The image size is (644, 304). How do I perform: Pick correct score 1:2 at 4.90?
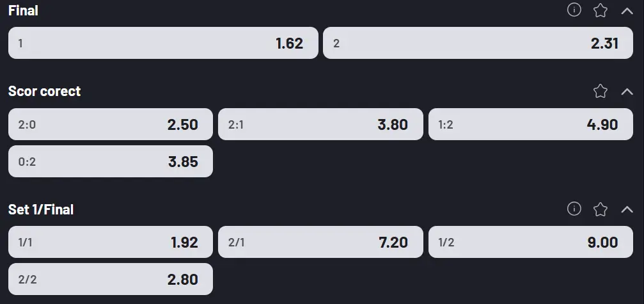tap(530, 124)
